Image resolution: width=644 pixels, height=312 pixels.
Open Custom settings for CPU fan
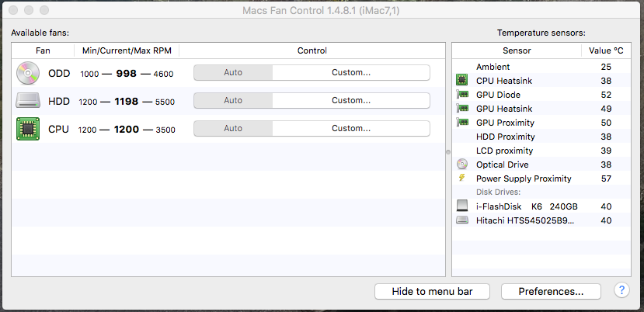tap(351, 128)
